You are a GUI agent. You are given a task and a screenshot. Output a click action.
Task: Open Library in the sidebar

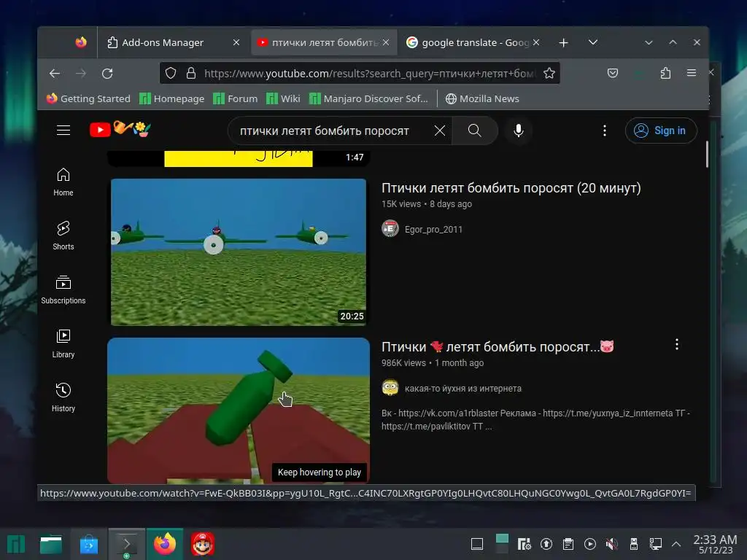click(x=63, y=343)
